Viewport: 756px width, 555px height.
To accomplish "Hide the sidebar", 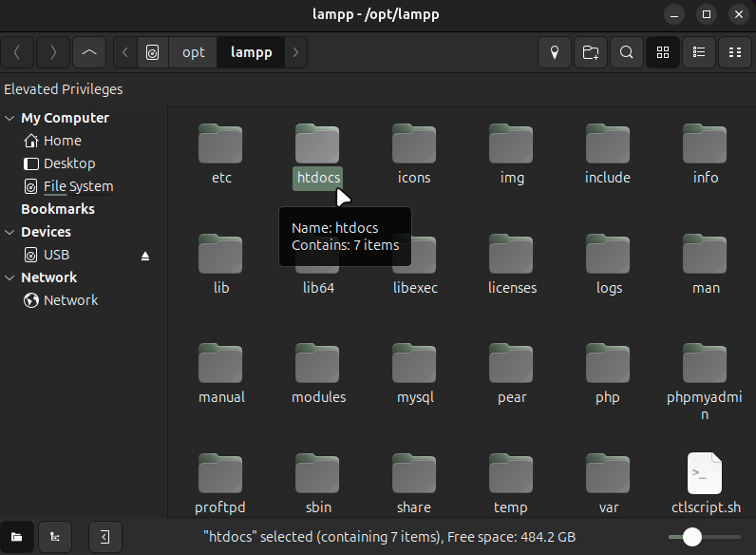I will (105, 537).
